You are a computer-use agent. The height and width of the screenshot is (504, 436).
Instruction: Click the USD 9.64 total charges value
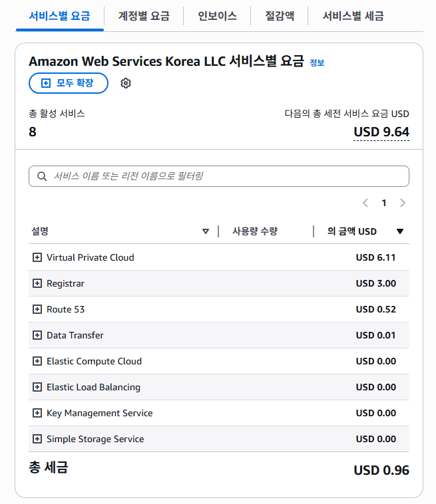[381, 132]
